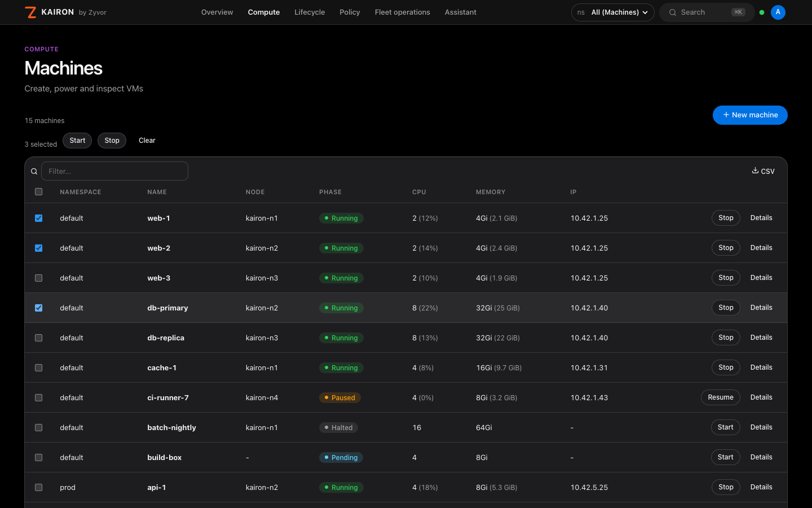Navigate to Fleet operations
The width and height of the screenshot is (812, 508).
click(403, 12)
